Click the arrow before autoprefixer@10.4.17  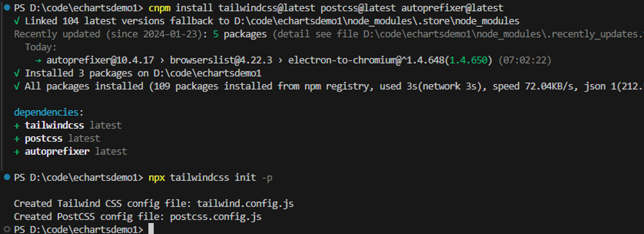(x=38, y=60)
